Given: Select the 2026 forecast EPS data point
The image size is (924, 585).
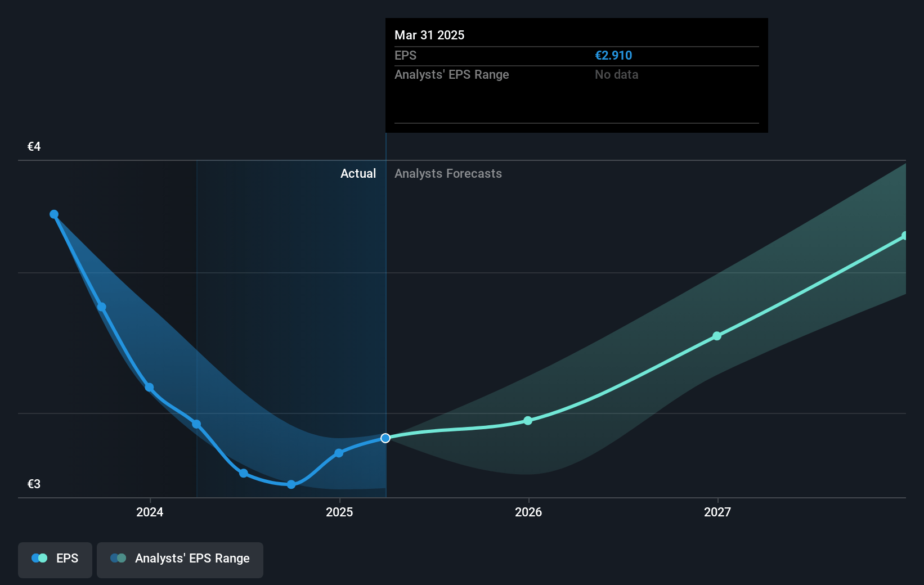Looking at the screenshot, I should click(528, 421).
